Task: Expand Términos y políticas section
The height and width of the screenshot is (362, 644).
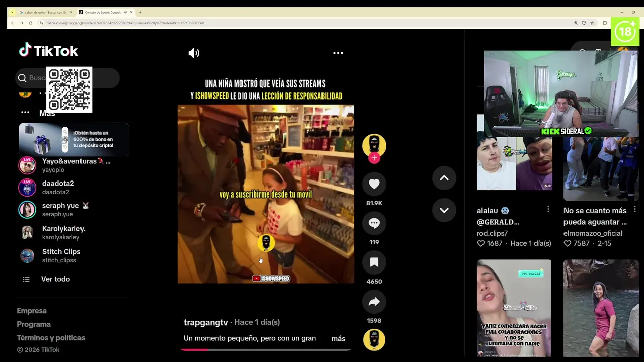Action: tap(51, 338)
